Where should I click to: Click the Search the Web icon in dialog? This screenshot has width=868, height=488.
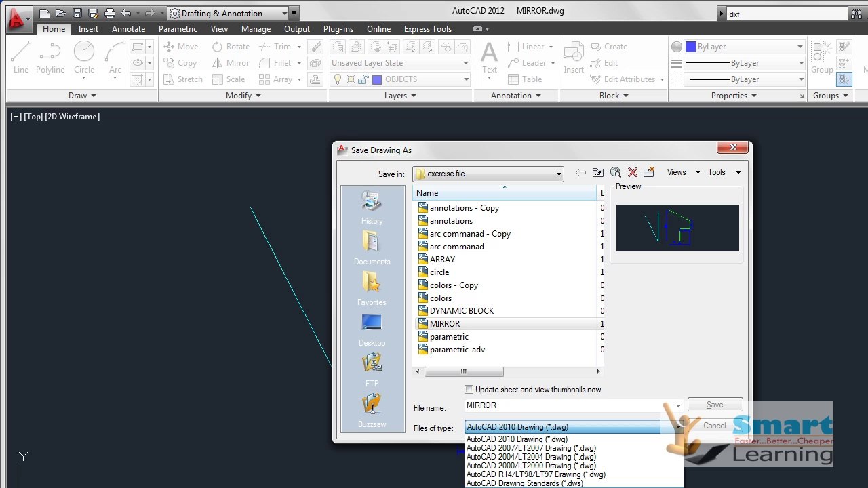(615, 173)
